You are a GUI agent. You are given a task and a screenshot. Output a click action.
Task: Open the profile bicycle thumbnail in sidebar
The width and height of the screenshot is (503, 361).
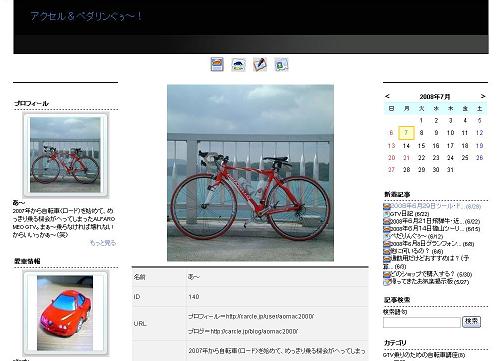click(x=65, y=155)
